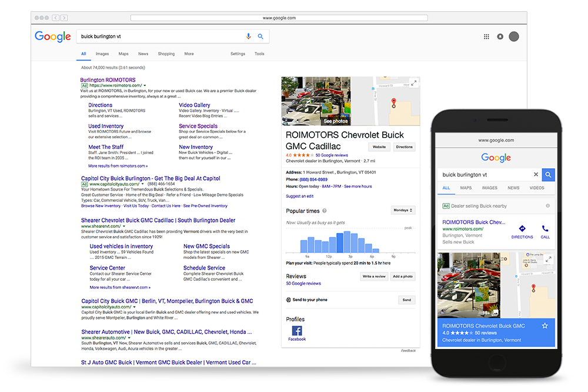The height and width of the screenshot is (392, 588).
Task: Click the Send to your phone icon
Action: pyautogui.click(x=288, y=300)
